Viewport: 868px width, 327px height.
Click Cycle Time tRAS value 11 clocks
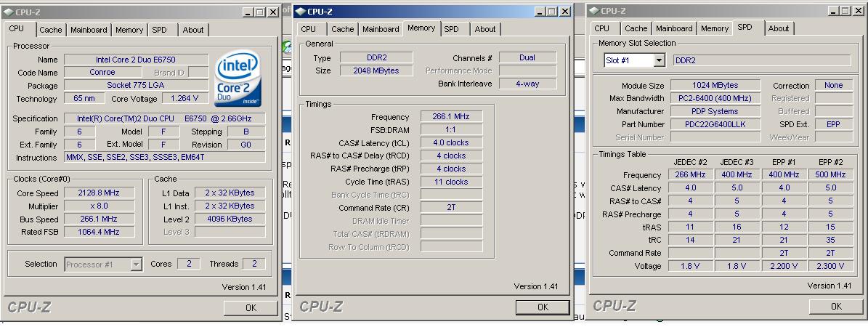(451, 182)
